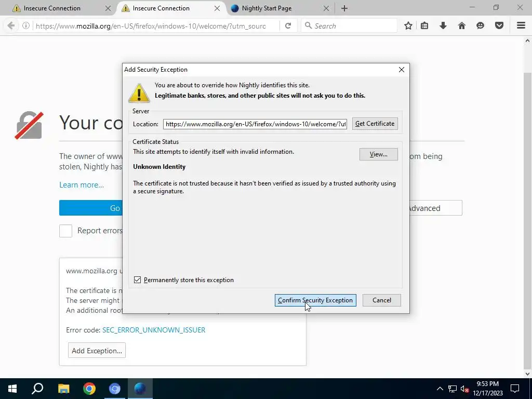The width and height of the screenshot is (532, 399).
Task: Close the Nightly Start Page tab
Action: click(x=326, y=8)
